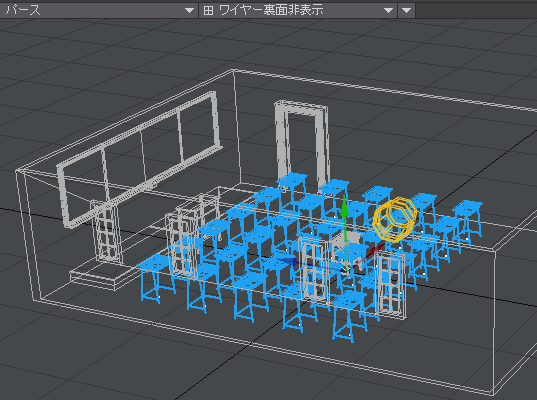Open the パース view type dropdown
This screenshot has width=537, height=400.
[x=99, y=10]
